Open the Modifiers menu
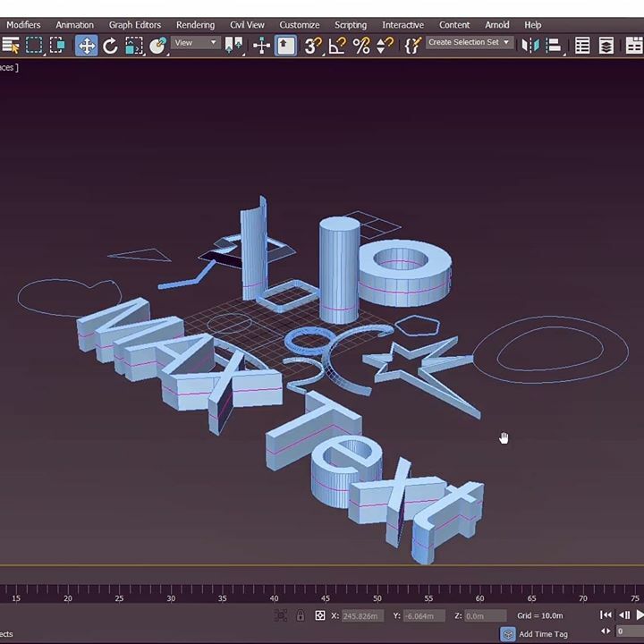 (x=23, y=25)
